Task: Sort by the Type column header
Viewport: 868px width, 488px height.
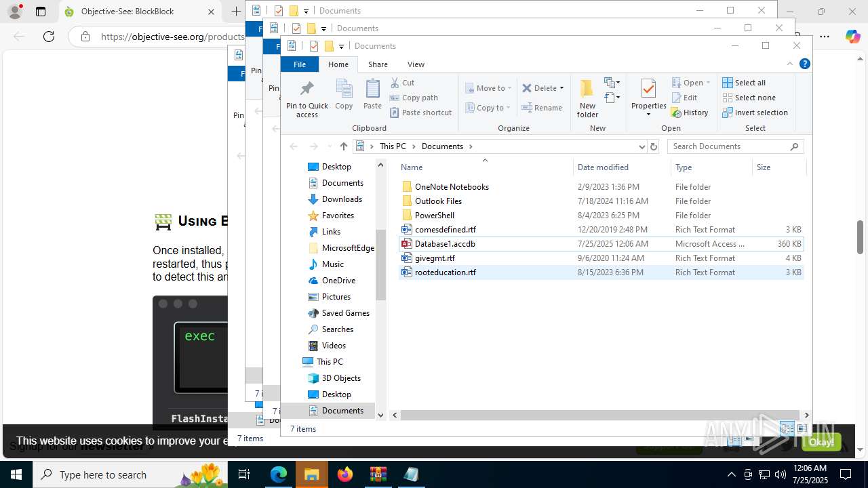Action: point(711,167)
